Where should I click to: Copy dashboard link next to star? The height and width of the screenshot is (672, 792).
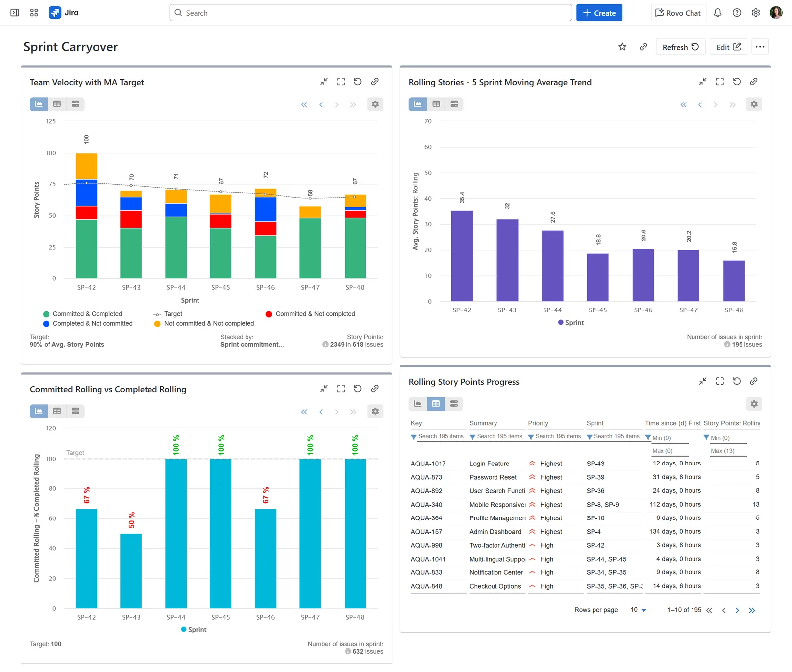(x=643, y=47)
